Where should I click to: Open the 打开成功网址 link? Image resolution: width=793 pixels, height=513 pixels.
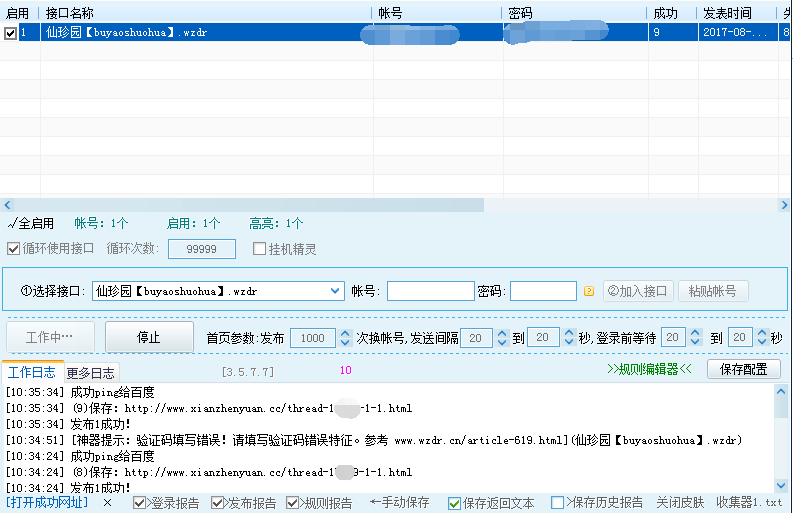coord(47,502)
